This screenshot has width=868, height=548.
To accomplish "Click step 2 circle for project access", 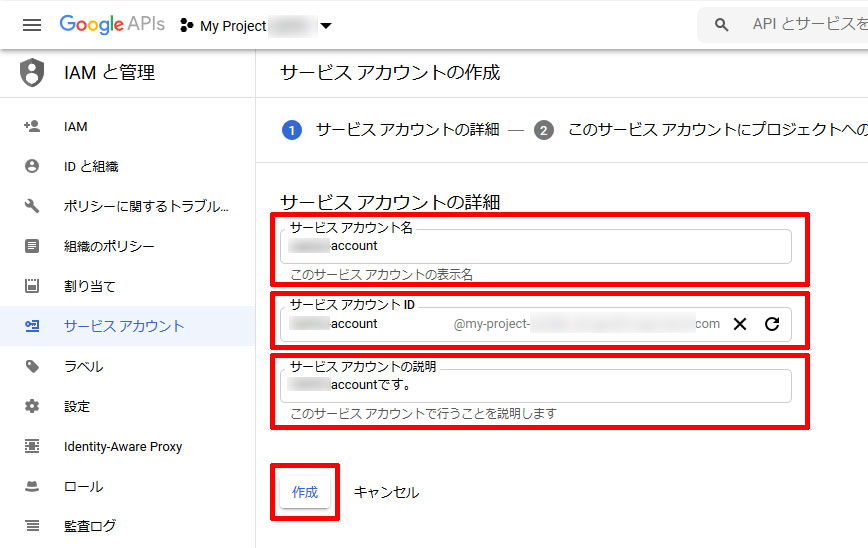I will click(x=544, y=130).
